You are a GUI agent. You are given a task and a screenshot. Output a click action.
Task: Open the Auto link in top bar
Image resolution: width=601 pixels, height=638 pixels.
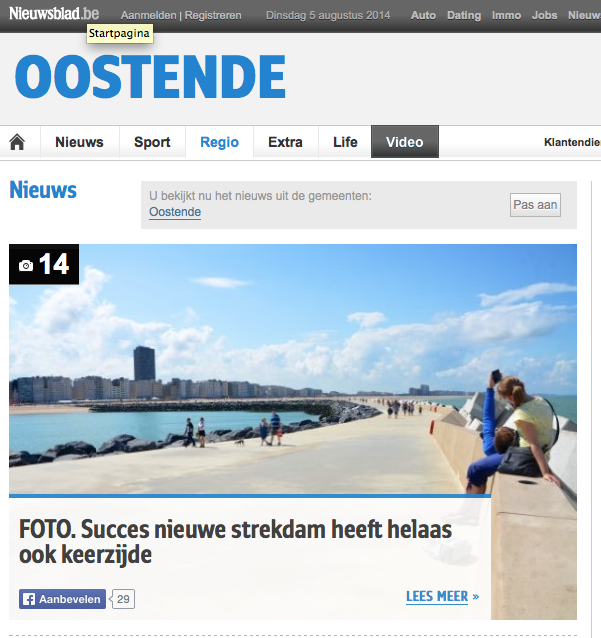pos(423,15)
